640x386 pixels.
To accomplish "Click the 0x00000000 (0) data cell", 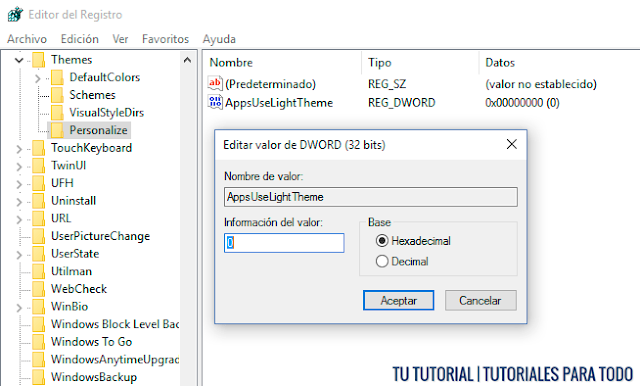I will click(522, 103).
